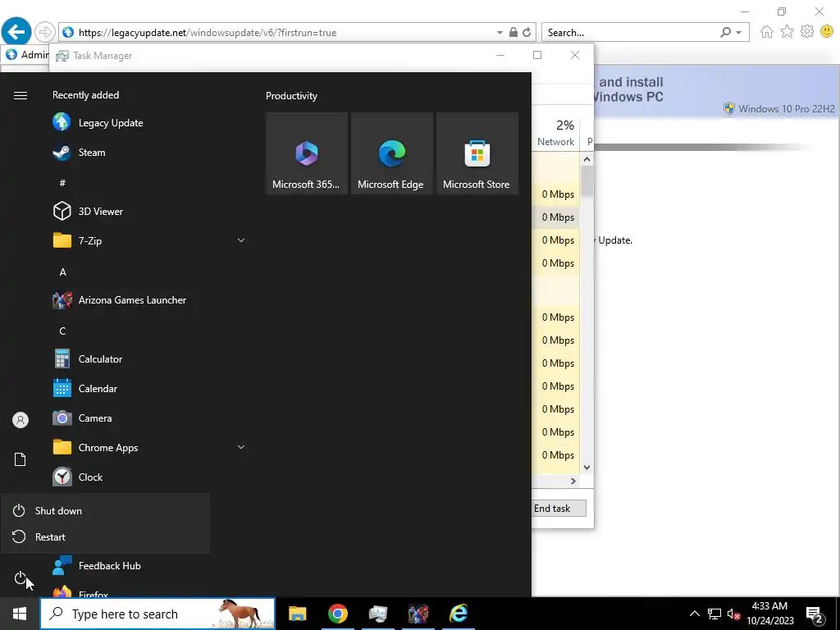The width and height of the screenshot is (840, 630).
Task: Click the smiley feedback icon in Internet Explorer
Action: click(x=827, y=32)
